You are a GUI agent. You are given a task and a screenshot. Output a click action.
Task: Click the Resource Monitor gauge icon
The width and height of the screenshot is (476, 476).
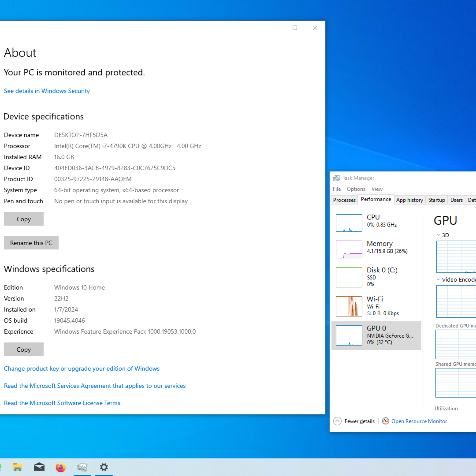[386, 421]
